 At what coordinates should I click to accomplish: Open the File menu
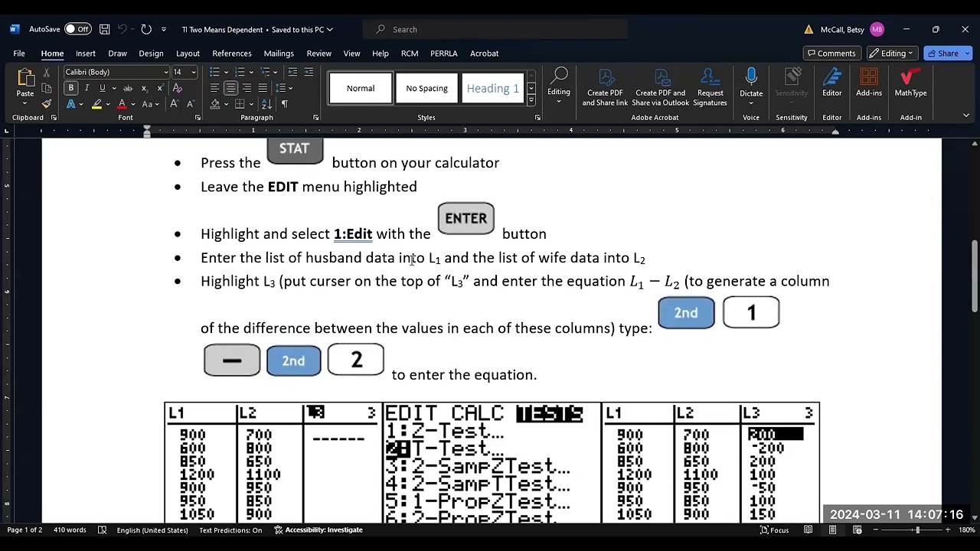point(19,53)
